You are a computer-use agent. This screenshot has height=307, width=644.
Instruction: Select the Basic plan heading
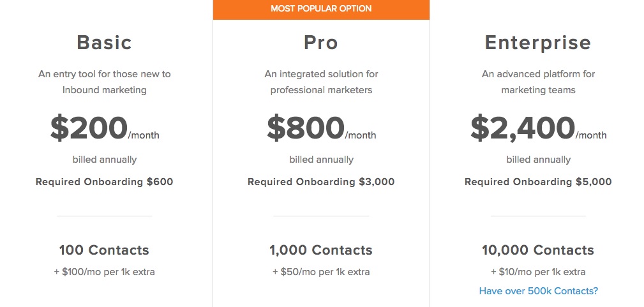coord(104,42)
